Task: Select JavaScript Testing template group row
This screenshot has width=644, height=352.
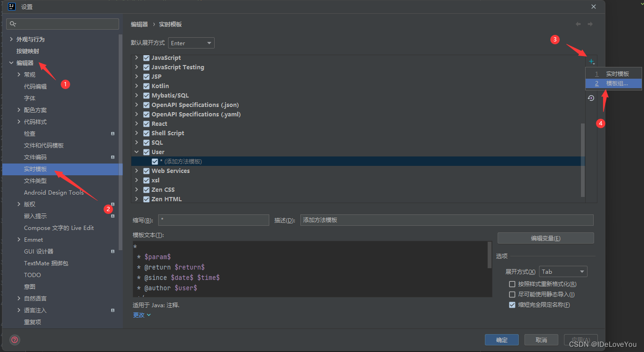Action: click(x=358, y=67)
